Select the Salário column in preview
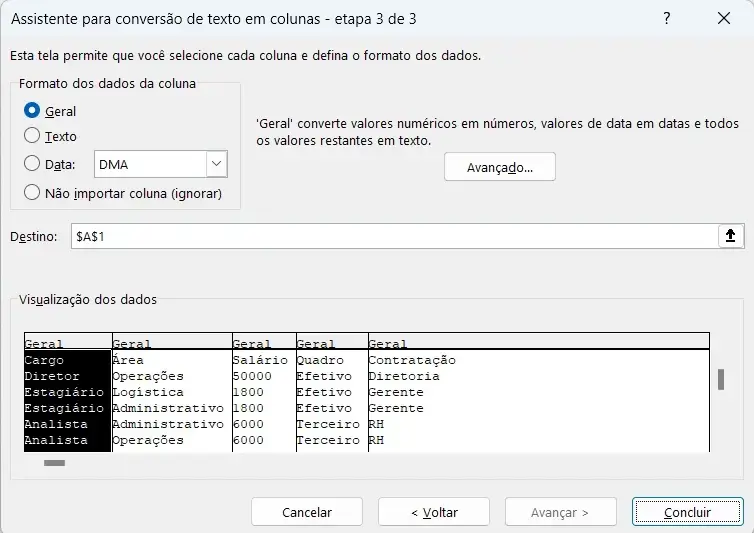This screenshot has width=754, height=533. point(260,360)
